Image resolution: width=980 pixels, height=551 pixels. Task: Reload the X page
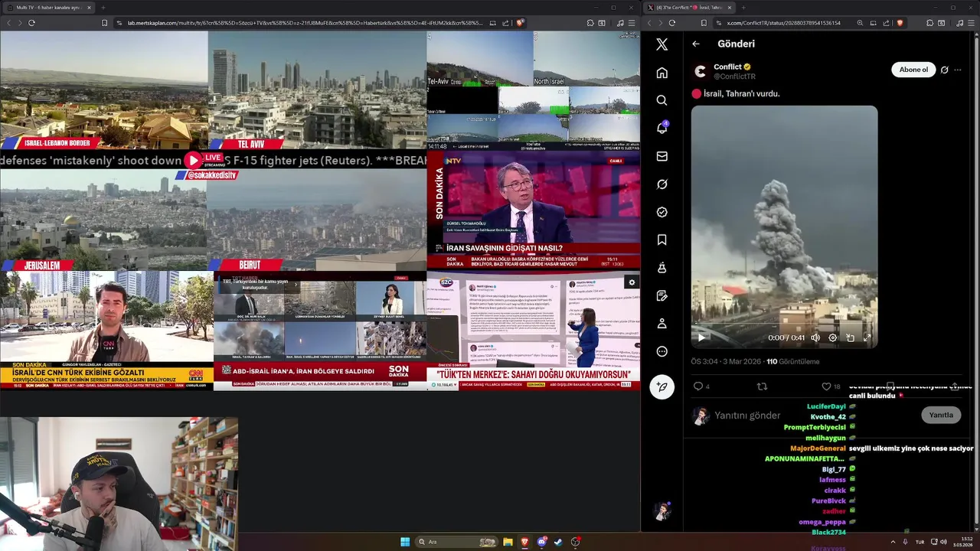pyautogui.click(x=672, y=23)
